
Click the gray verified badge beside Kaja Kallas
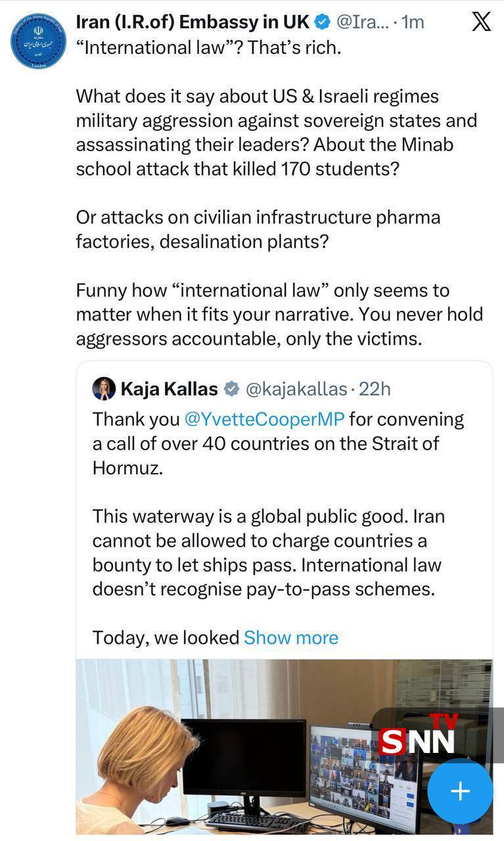click(231, 389)
